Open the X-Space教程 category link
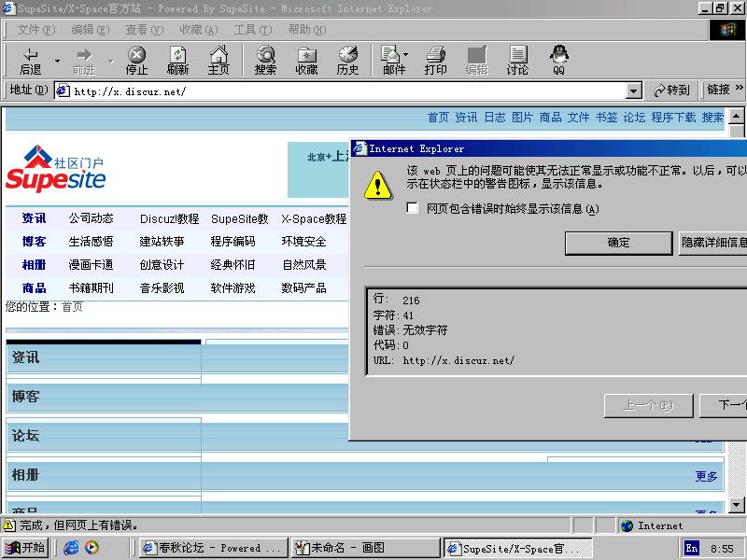This screenshot has height=560, width=747. pyautogui.click(x=314, y=219)
